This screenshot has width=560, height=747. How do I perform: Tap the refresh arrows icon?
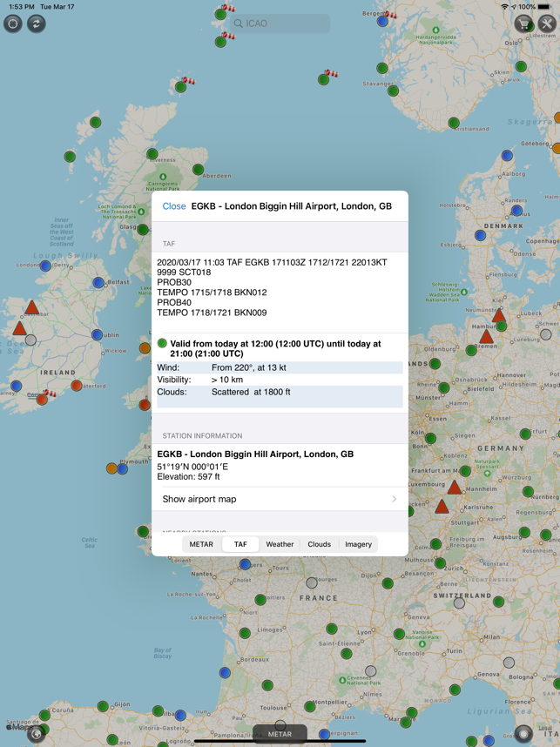pyautogui.click(x=37, y=24)
